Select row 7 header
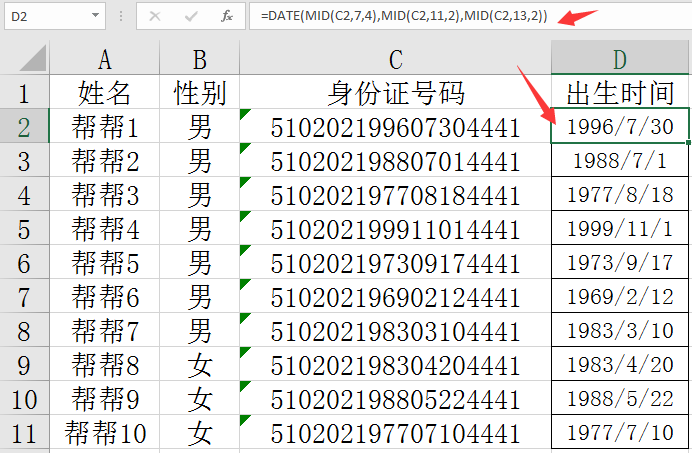This screenshot has width=692, height=453. click(24, 296)
